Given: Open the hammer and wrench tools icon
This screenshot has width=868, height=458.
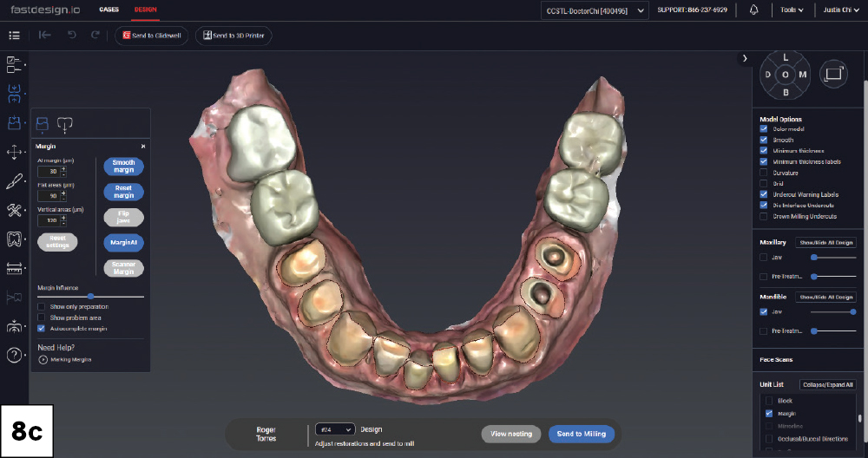Looking at the screenshot, I should (14, 210).
